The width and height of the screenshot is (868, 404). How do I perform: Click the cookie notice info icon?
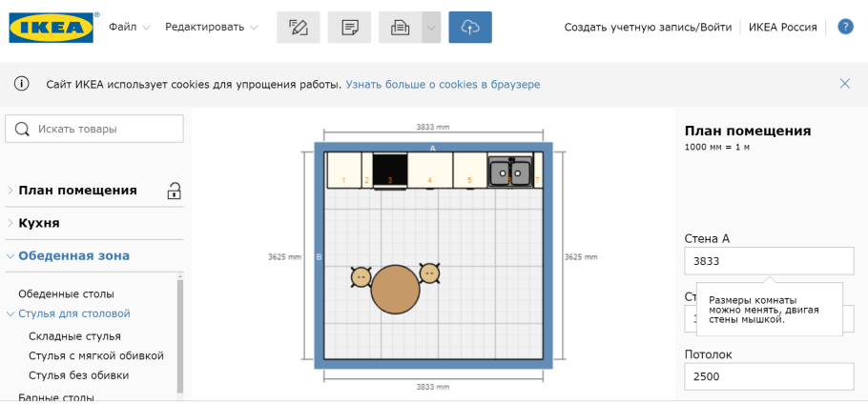pyautogui.click(x=21, y=84)
